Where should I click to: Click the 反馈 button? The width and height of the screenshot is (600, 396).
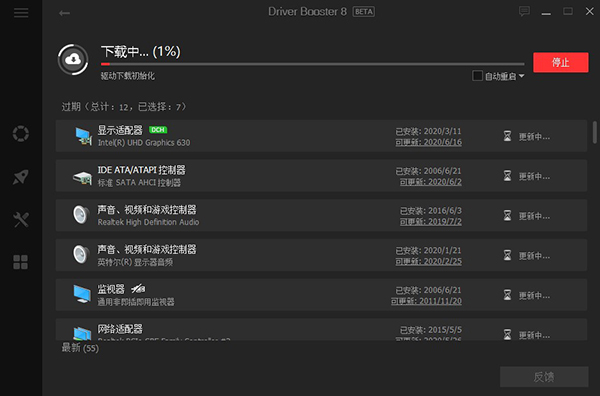click(x=544, y=377)
